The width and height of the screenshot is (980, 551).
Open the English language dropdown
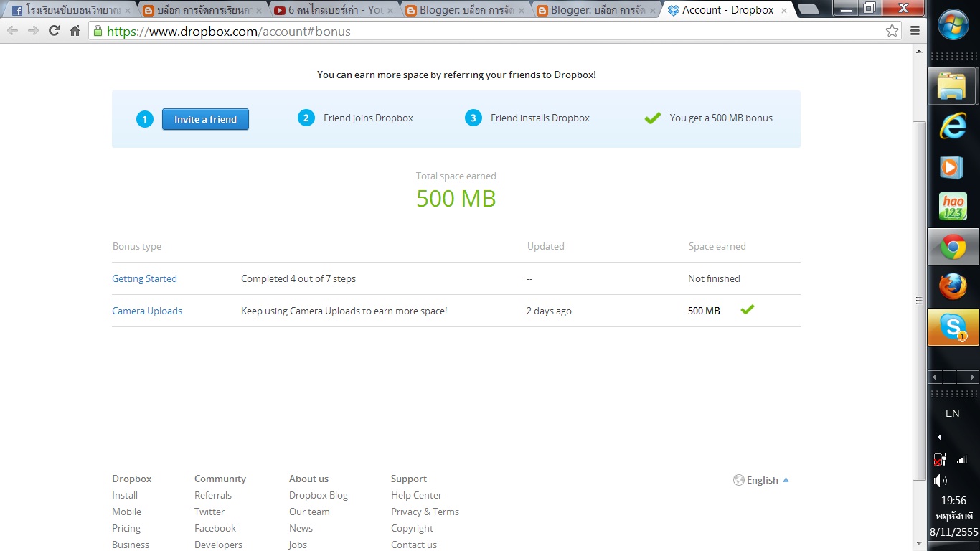coord(761,480)
